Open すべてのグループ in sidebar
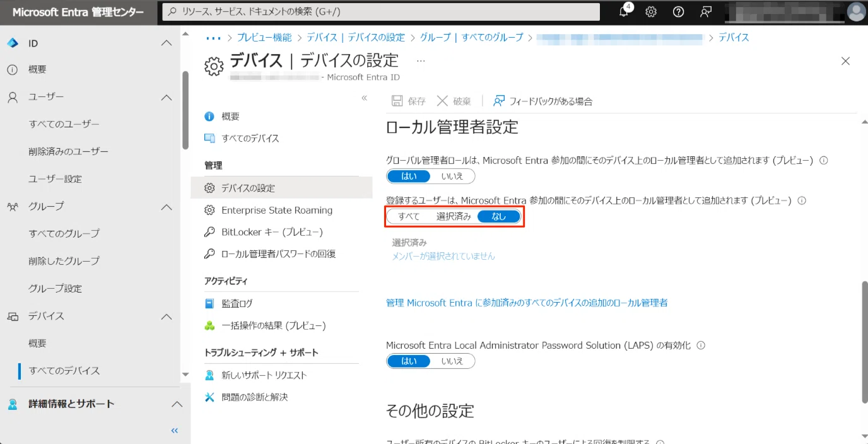Viewport: 868px width, 444px height. [64, 233]
